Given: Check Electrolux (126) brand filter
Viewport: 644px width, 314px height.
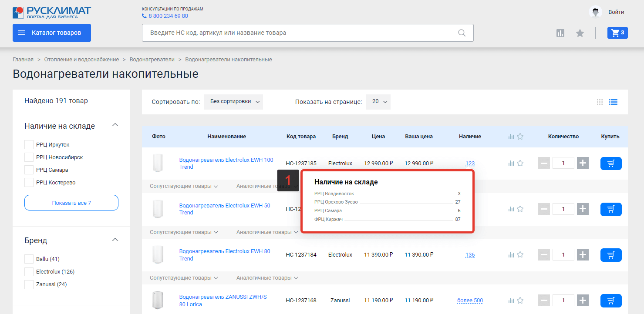Looking at the screenshot, I should (29, 272).
